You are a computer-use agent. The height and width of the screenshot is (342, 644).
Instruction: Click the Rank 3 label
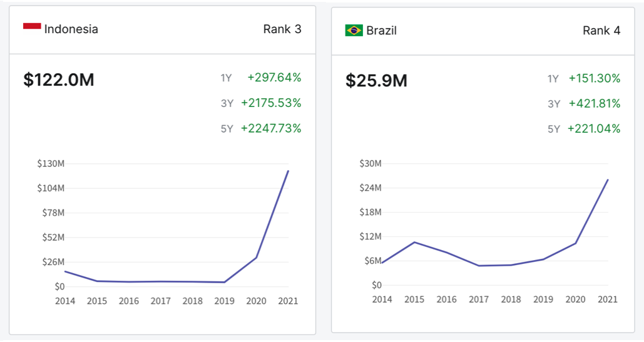[283, 29]
